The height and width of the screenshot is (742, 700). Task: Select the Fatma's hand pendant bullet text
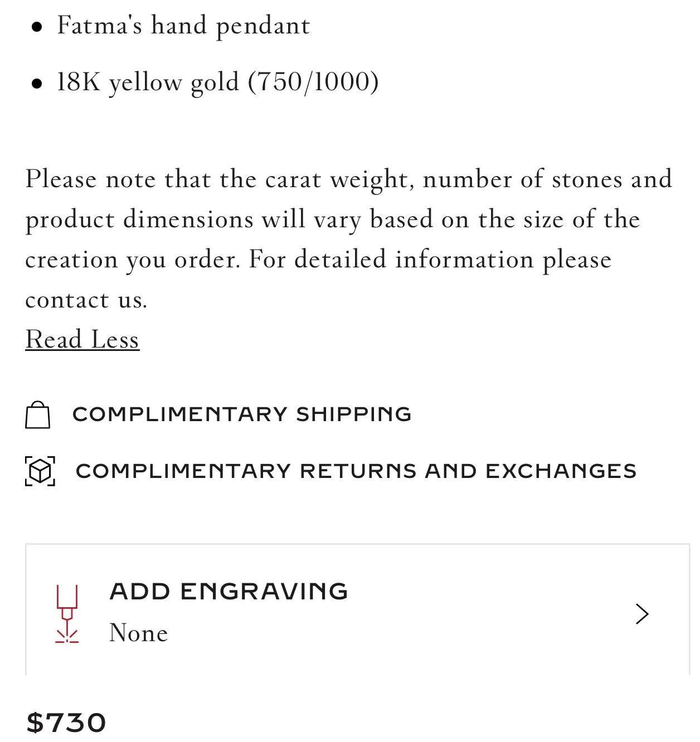[x=183, y=26]
